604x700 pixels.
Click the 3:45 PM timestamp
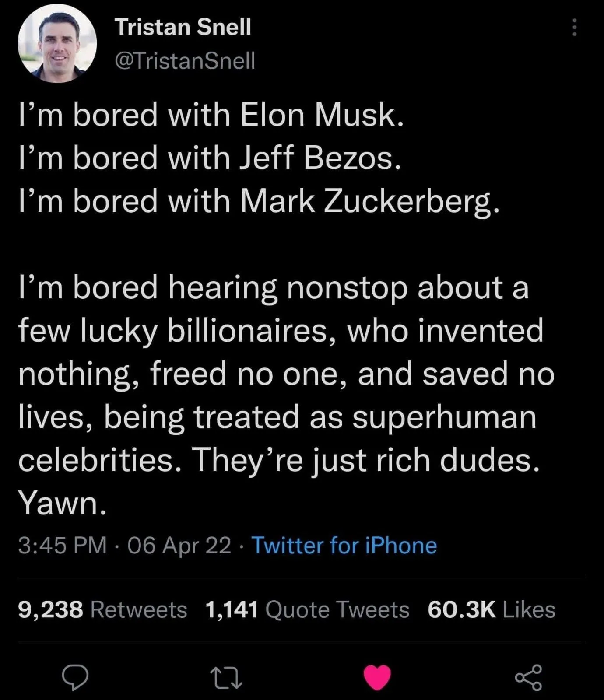click(63, 546)
